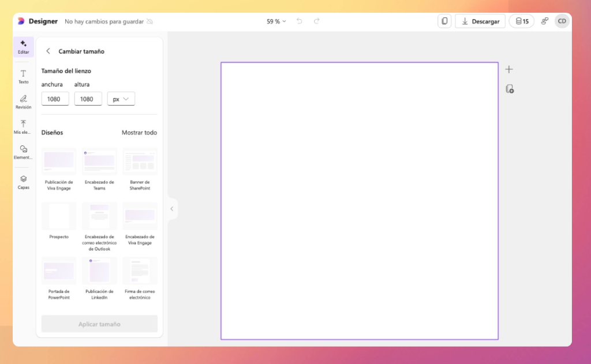This screenshot has height=364, width=591.
Task: Open the Revisión panel
Action: click(24, 102)
